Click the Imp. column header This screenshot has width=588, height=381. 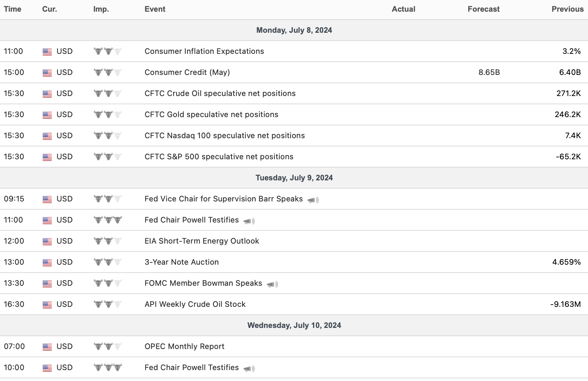pos(101,9)
